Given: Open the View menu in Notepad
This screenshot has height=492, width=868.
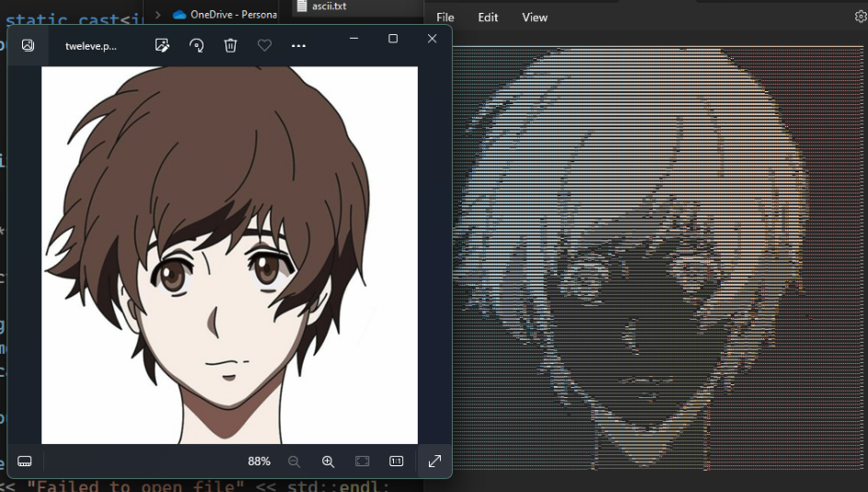Looking at the screenshot, I should coord(535,18).
